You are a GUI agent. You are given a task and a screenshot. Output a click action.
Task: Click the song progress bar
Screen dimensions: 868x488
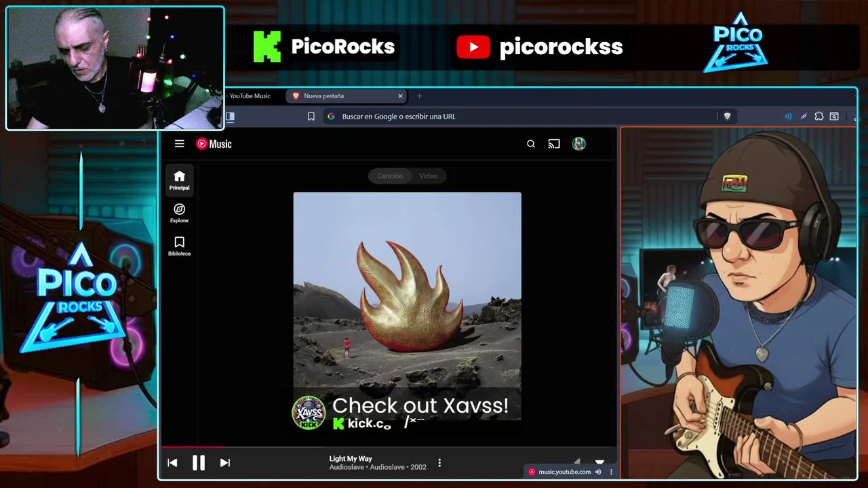389,447
